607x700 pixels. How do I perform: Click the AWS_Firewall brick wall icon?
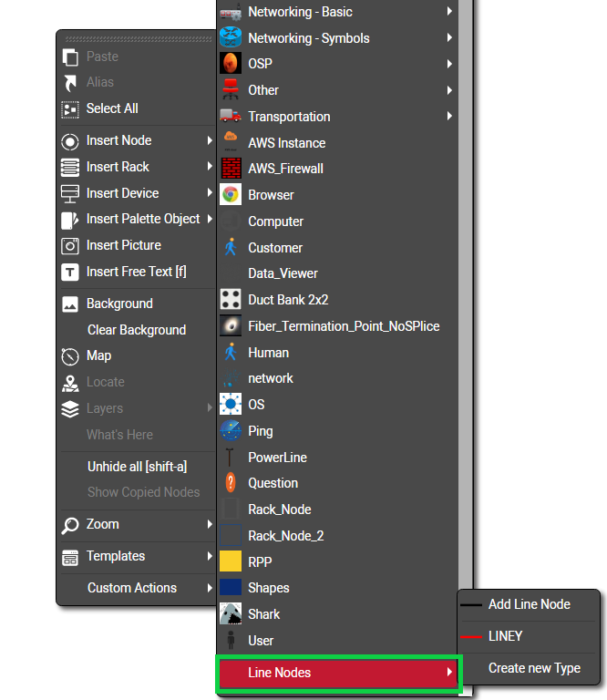click(x=231, y=169)
